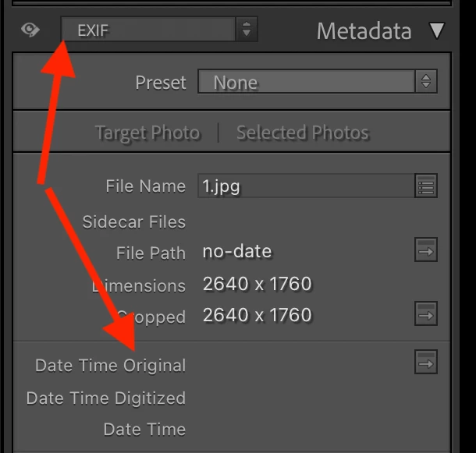Click the arrow icon next to File Path
Screen dimensions: 476x453
[426, 250]
